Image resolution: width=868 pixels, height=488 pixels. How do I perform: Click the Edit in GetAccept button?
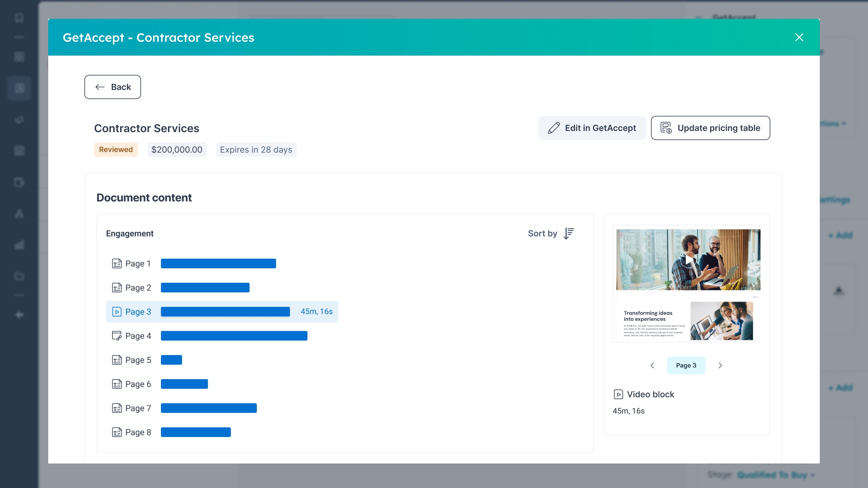pos(592,128)
